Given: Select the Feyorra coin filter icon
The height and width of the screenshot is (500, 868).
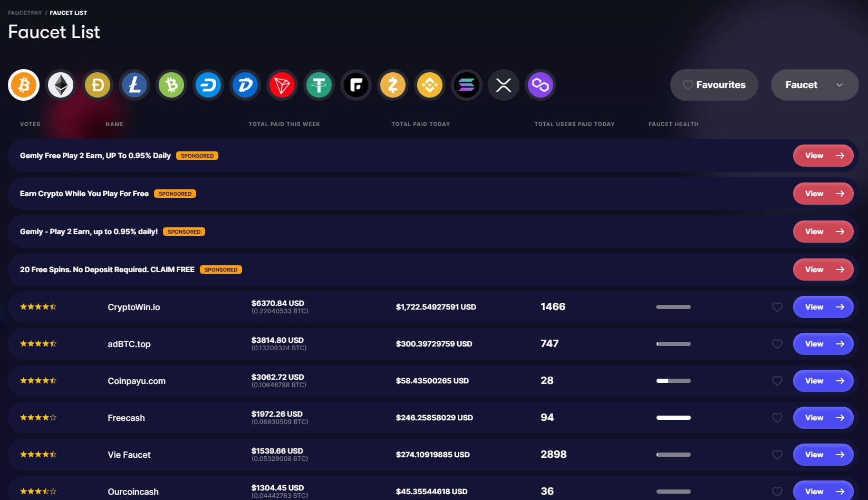Looking at the screenshot, I should [356, 85].
